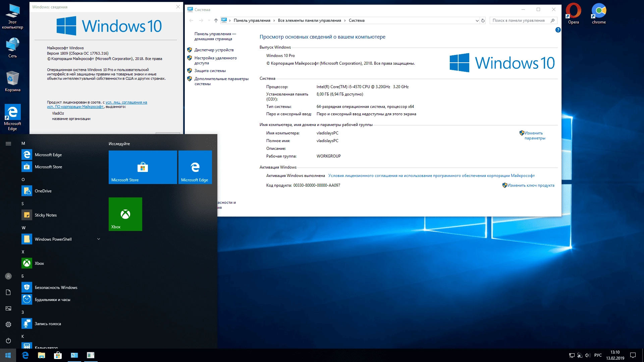This screenshot has width=644, height=362.
Task: Open help question mark icon
Action: tap(558, 30)
